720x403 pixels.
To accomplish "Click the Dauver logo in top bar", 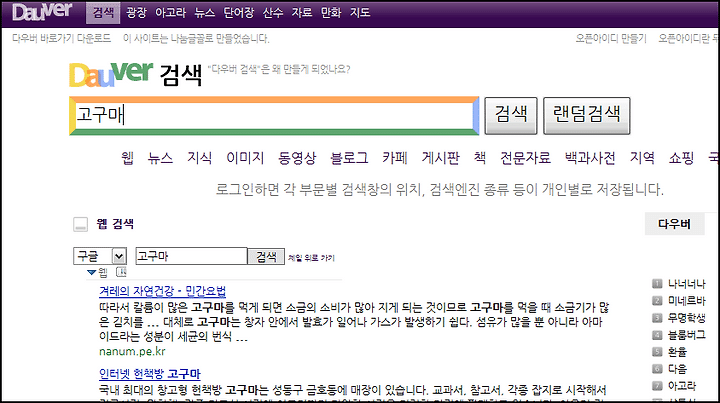I will coord(42,11).
